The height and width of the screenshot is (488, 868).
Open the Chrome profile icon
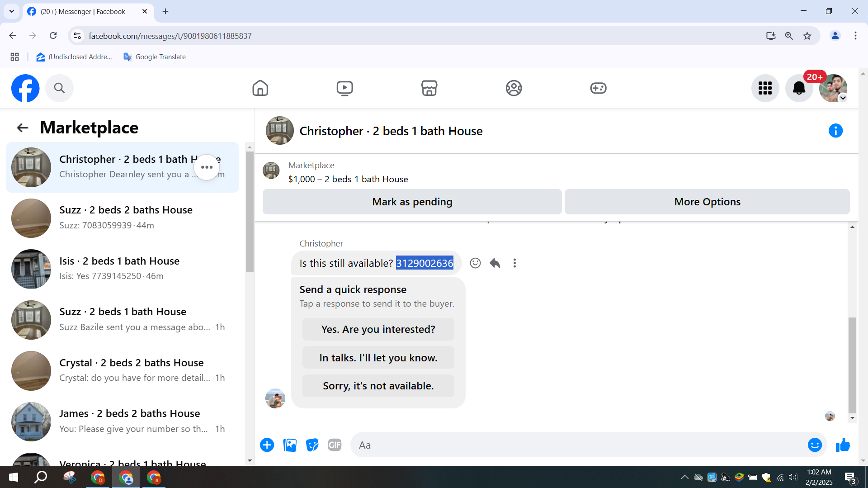(835, 36)
